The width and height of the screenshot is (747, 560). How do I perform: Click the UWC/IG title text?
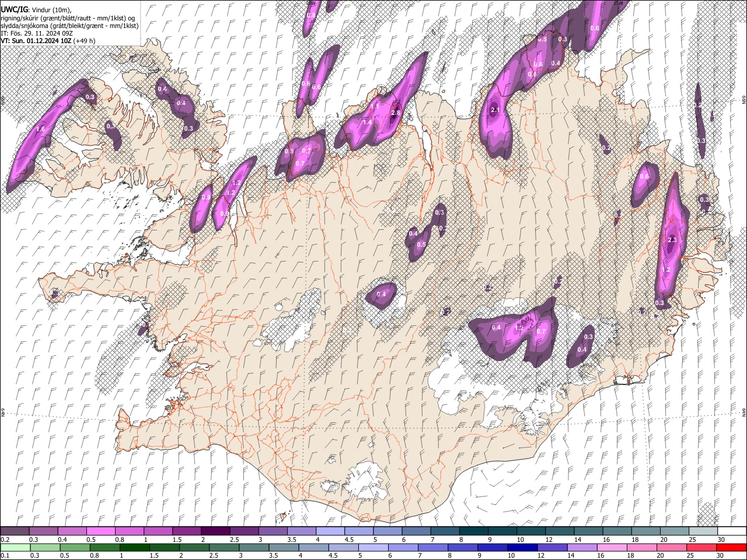(14, 9)
